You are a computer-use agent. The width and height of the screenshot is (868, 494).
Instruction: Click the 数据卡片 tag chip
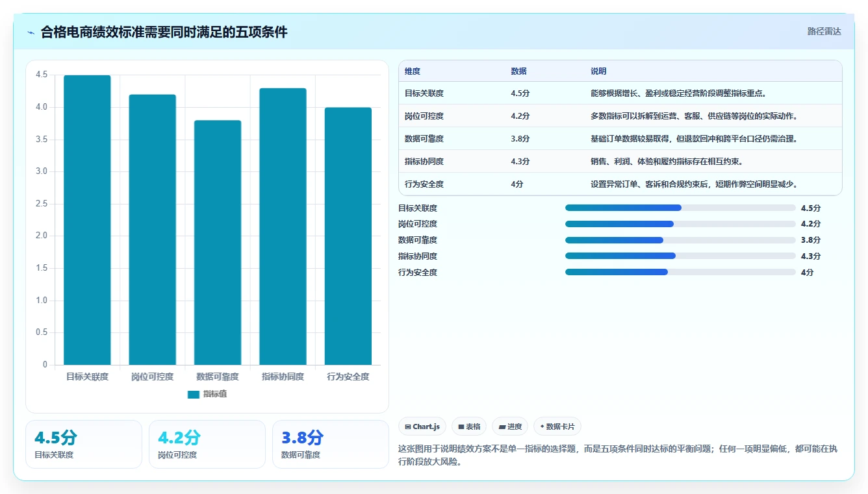click(x=557, y=426)
